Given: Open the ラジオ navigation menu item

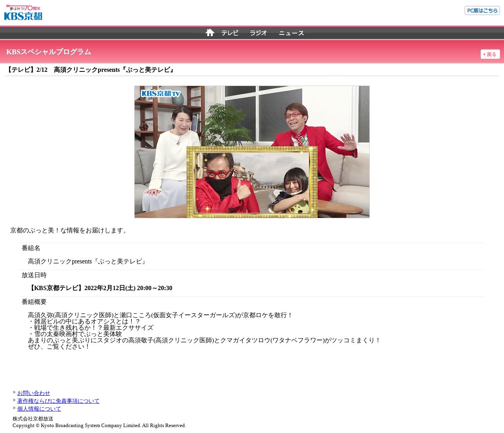Looking at the screenshot, I should tap(258, 33).
